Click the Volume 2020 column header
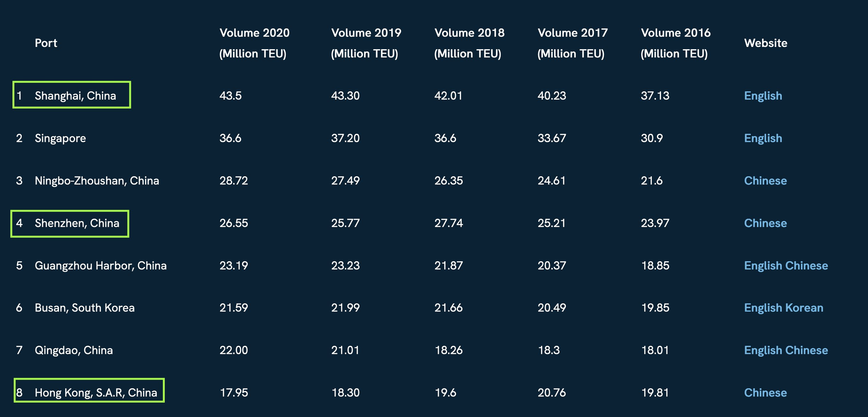 click(x=254, y=43)
